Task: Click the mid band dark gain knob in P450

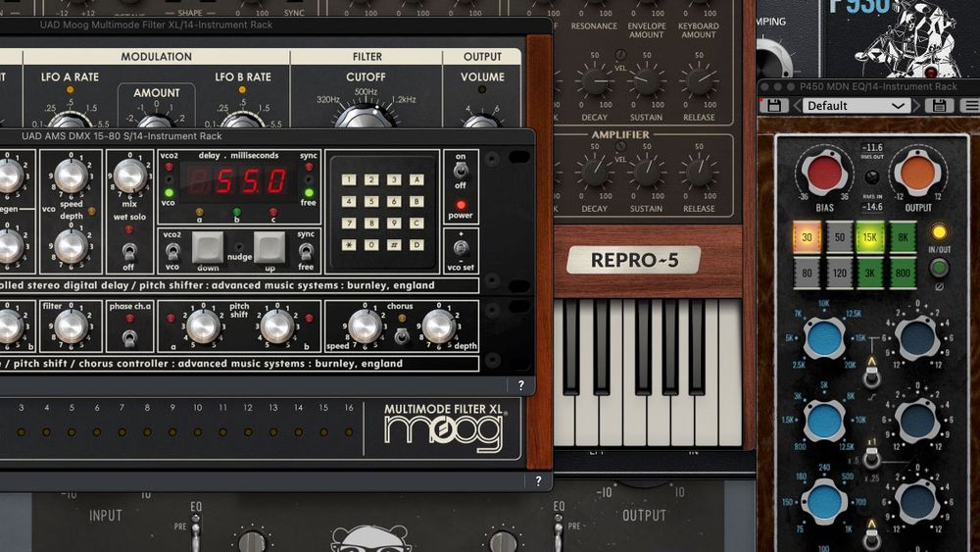Action: [917, 420]
